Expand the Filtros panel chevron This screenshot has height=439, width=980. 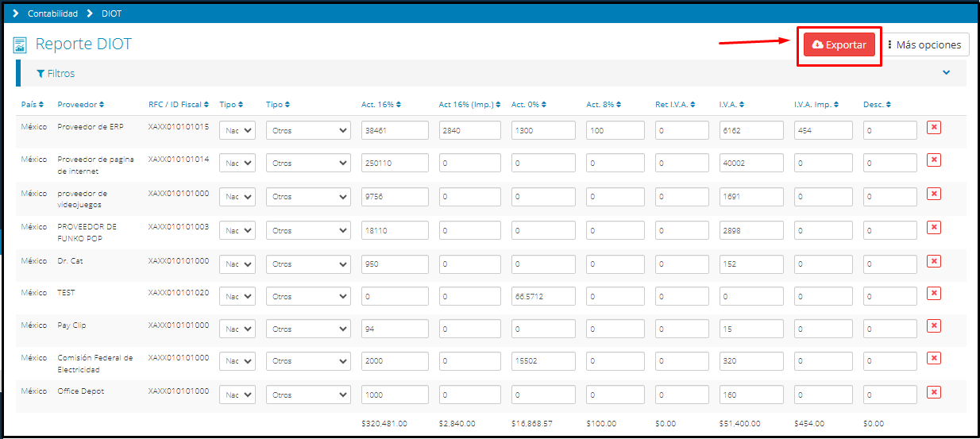coord(946,73)
